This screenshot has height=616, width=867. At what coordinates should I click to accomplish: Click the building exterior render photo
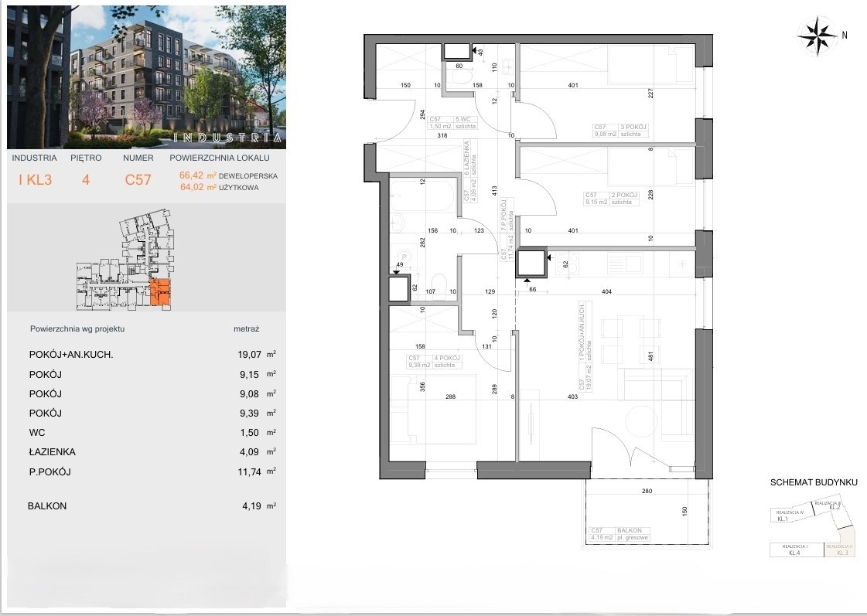pos(146,77)
